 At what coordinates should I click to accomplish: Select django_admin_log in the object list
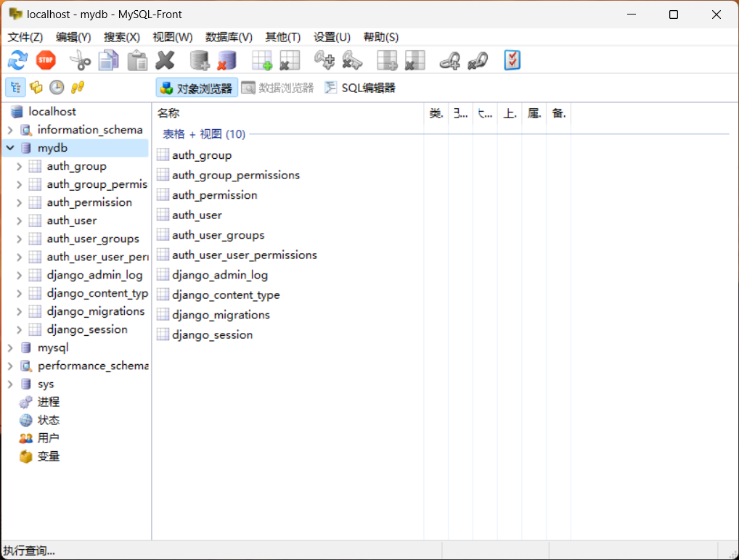click(x=220, y=275)
